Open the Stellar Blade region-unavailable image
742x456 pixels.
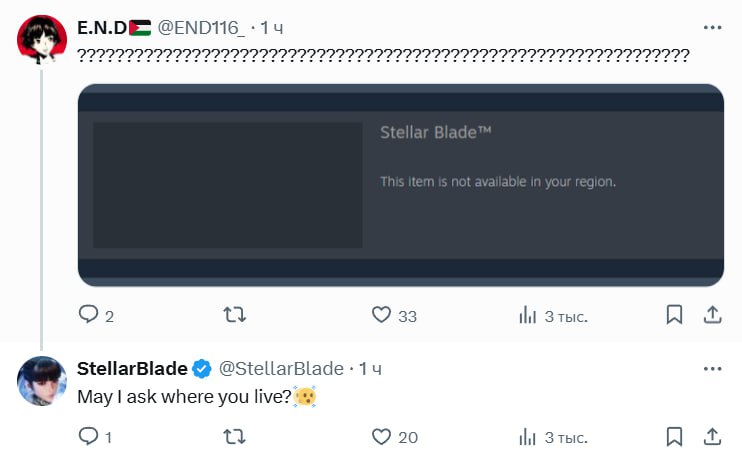tap(400, 185)
